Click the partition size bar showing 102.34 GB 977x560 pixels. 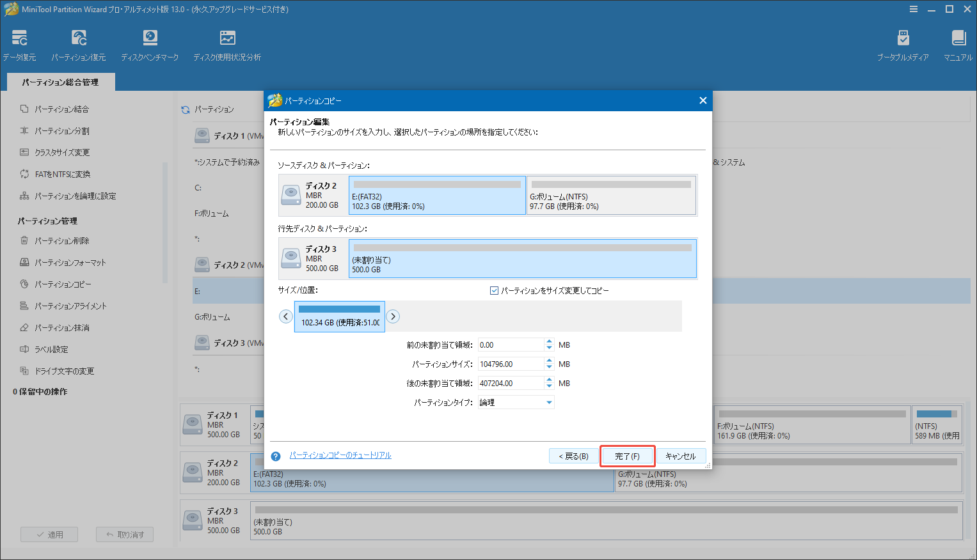click(339, 316)
